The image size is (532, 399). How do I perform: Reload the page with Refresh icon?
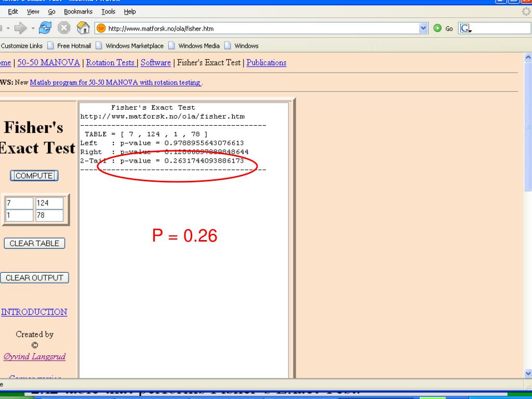45,28
